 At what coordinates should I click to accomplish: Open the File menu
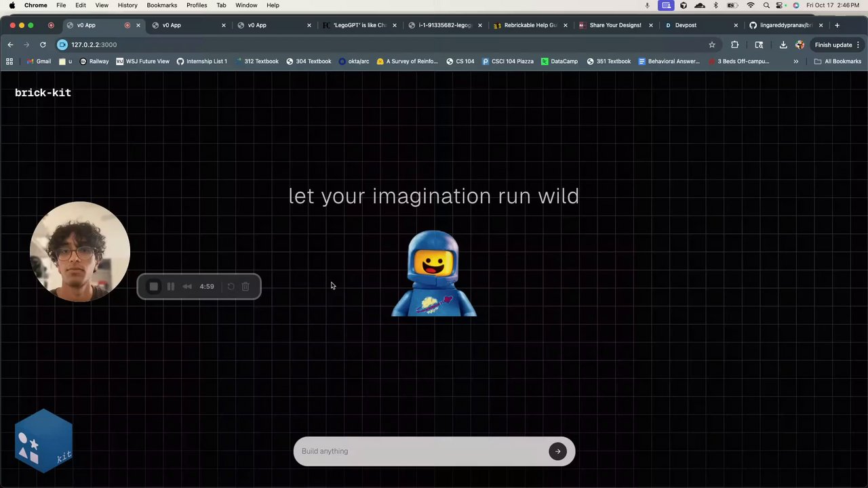coord(61,5)
